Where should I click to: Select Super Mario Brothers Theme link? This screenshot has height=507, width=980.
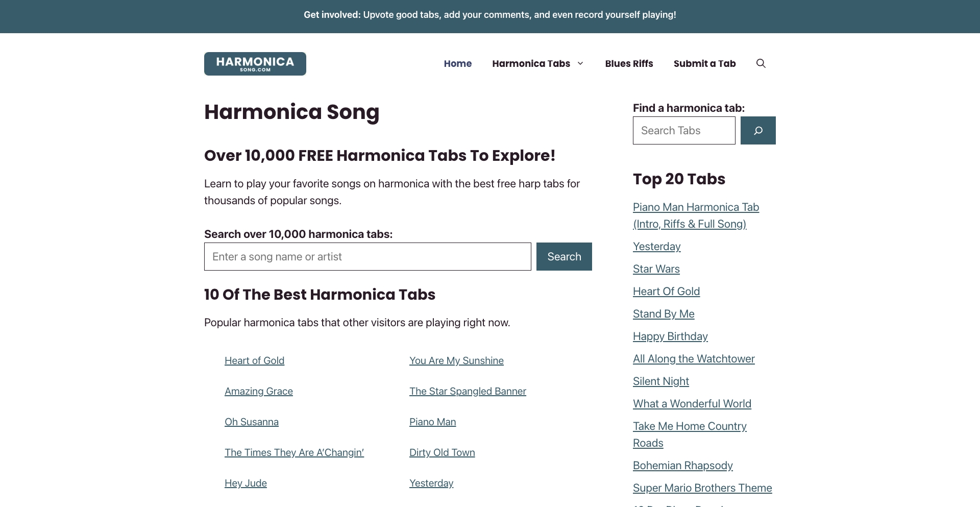(x=702, y=488)
